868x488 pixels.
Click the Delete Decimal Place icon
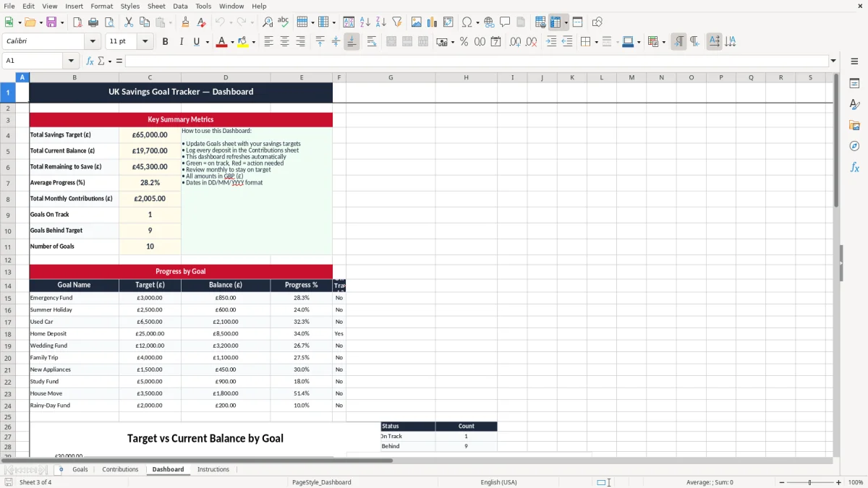[532, 42]
